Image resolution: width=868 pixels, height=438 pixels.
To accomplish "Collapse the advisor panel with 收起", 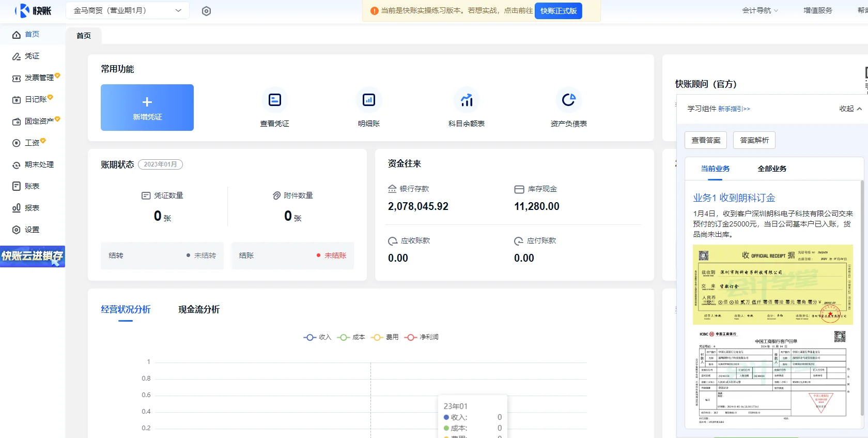I will [850, 109].
